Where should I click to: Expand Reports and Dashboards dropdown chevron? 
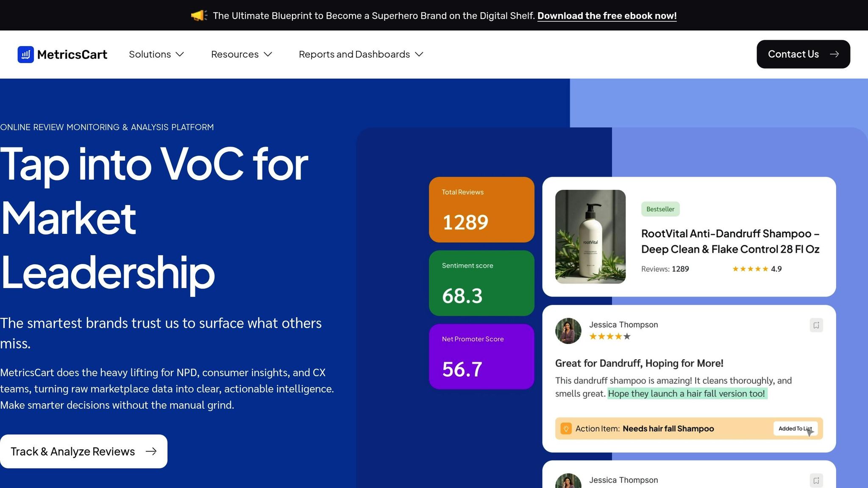[x=419, y=54]
